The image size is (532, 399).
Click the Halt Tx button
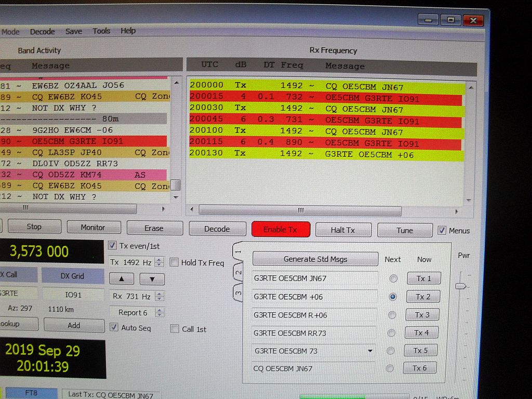(x=343, y=230)
